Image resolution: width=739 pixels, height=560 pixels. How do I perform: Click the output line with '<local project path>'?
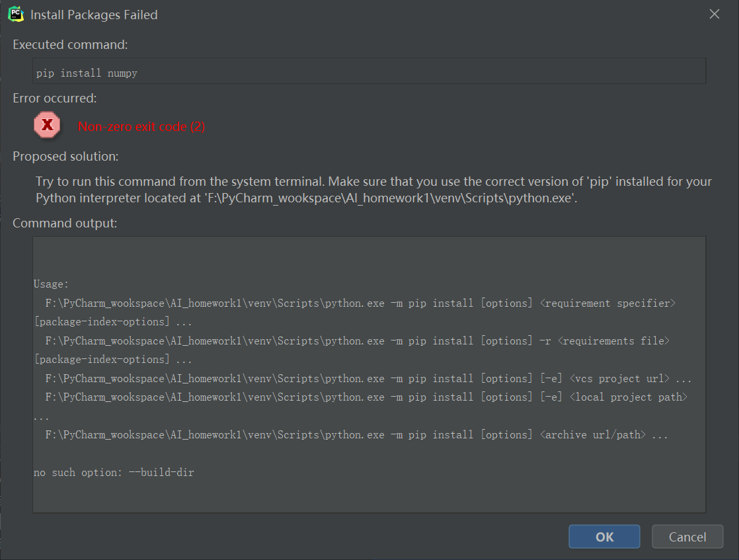point(366,397)
